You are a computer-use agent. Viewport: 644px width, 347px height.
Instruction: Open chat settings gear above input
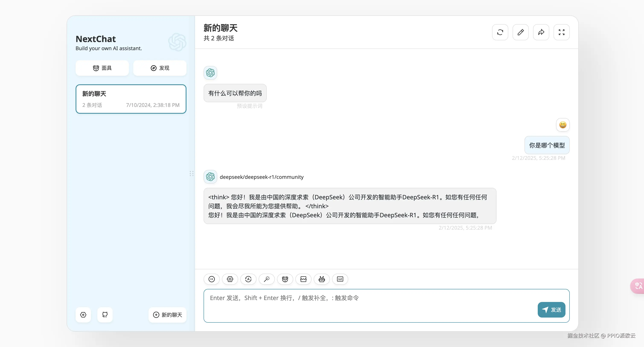click(x=230, y=279)
